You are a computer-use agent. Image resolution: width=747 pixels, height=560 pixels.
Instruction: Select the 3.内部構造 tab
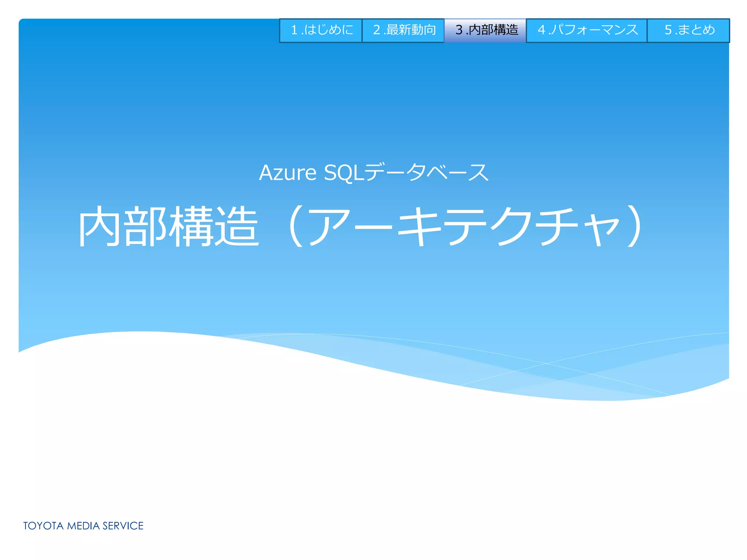click(485, 30)
